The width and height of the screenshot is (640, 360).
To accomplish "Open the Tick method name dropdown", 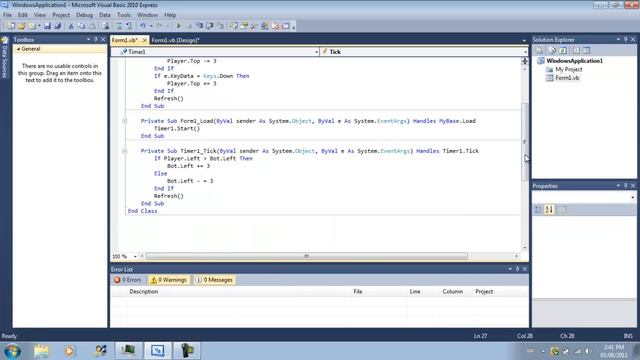I will (525, 52).
